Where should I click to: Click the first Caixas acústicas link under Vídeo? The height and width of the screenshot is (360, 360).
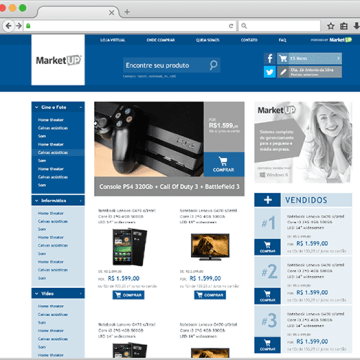[53, 314]
